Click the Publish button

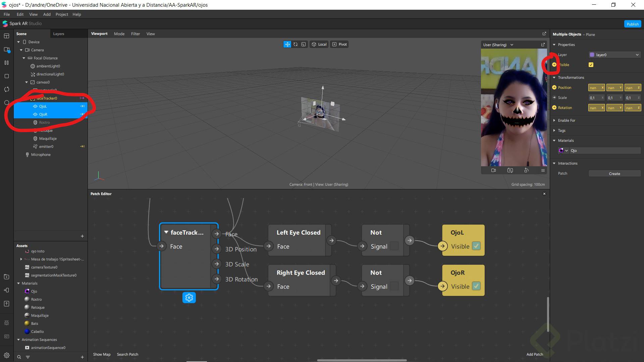(632, 24)
